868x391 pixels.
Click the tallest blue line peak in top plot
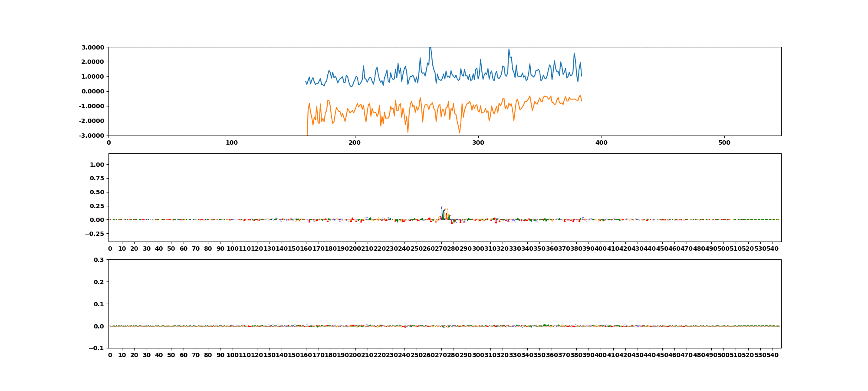[430, 48]
